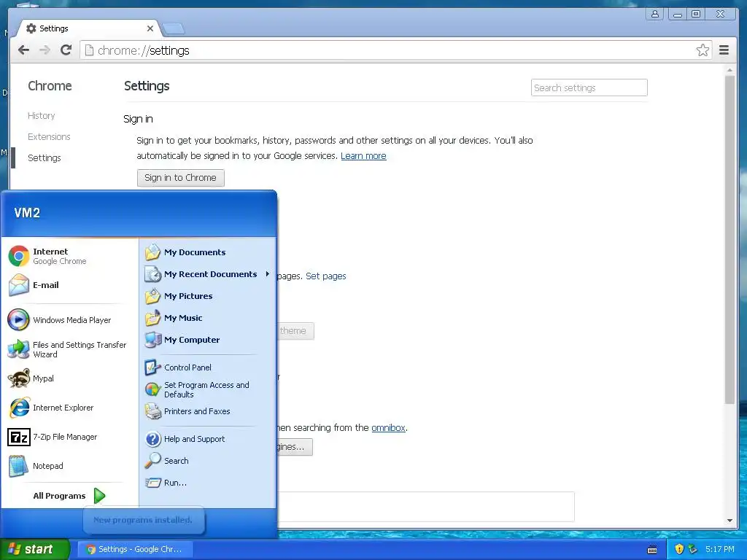Click the Chrome page scrollbar thumb
The image size is (747, 560).
pyautogui.click(x=729, y=239)
